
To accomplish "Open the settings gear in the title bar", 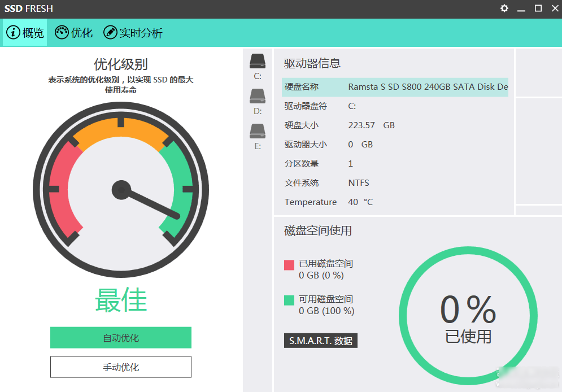I will point(504,8).
